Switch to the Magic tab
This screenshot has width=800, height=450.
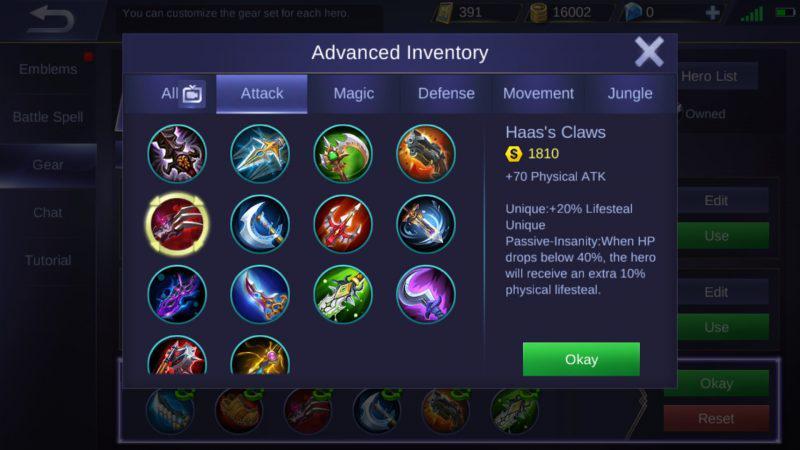(354, 94)
